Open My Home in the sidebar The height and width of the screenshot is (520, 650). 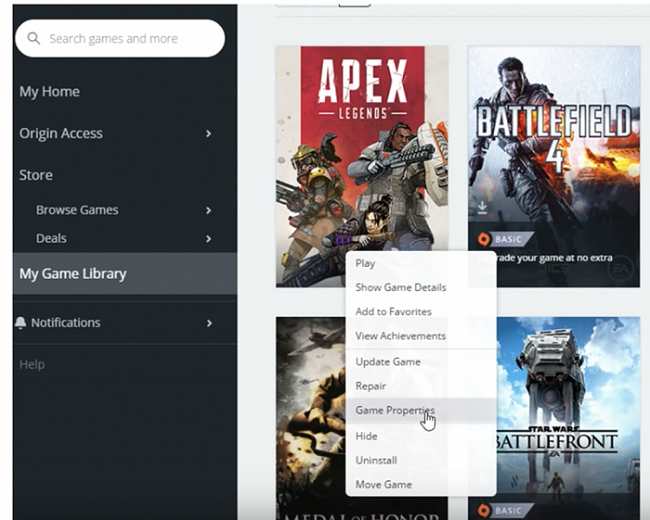click(49, 92)
